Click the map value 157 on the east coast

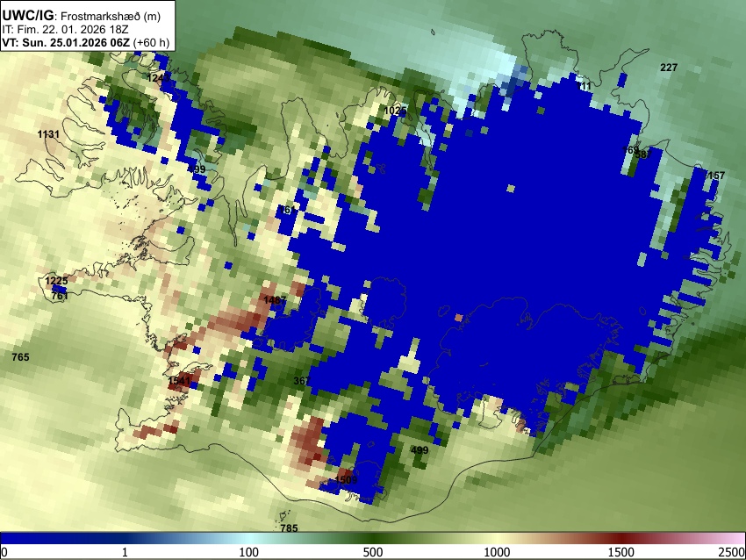point(715,176)
